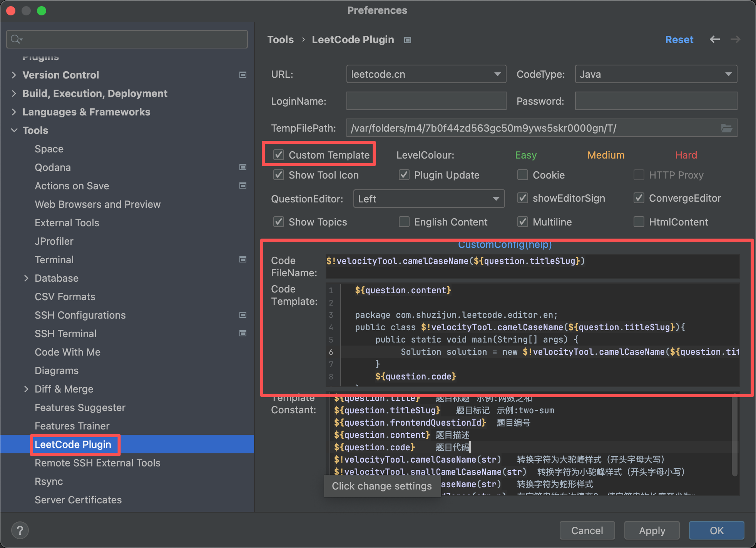Screen dimensions: 756x548
Task: Select Web Browsers and Preview
Action: [x=97, y=204]
